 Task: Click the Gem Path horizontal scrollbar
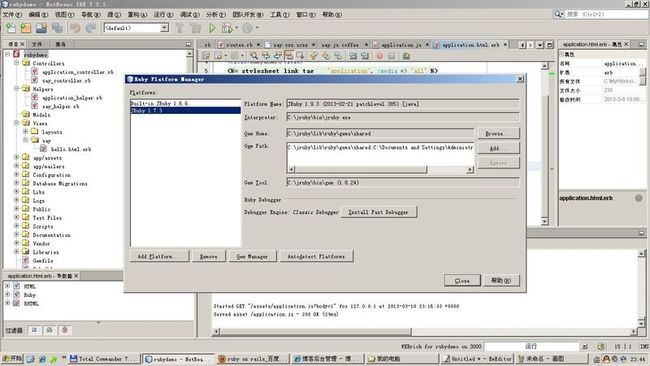[380, 170]
